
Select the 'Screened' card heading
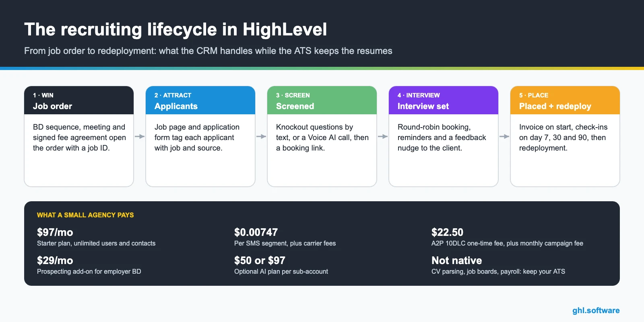pyautogui.click(x=295, y=106)
